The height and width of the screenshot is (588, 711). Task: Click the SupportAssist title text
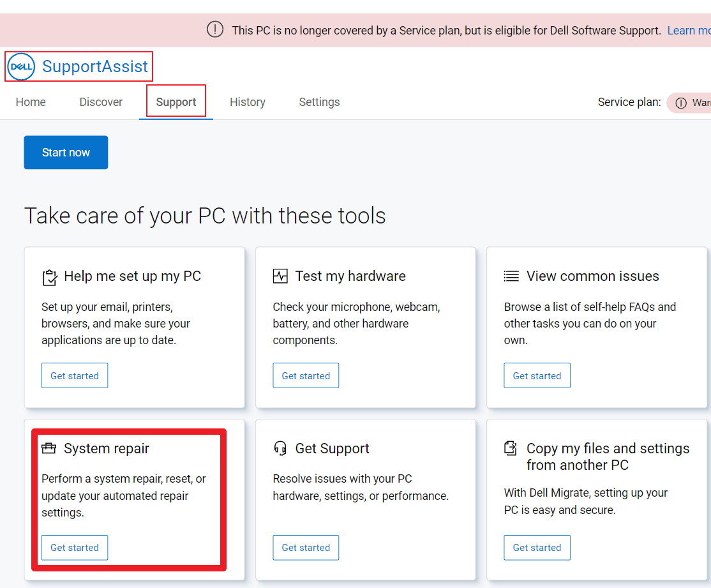95,66
